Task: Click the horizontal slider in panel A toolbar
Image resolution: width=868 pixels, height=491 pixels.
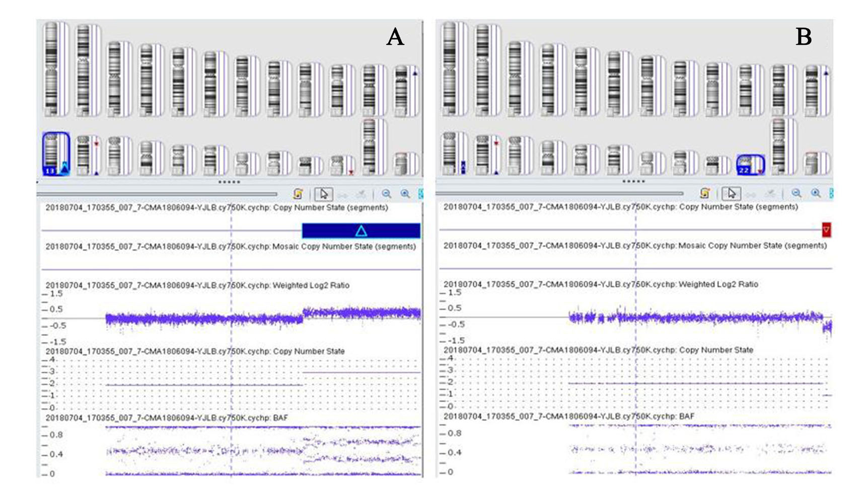Action: tap(157, 194)
